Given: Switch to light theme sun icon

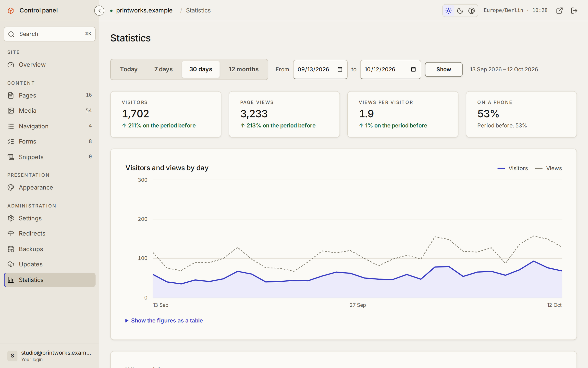Looking at the screenshot, I should coord(448,11).
